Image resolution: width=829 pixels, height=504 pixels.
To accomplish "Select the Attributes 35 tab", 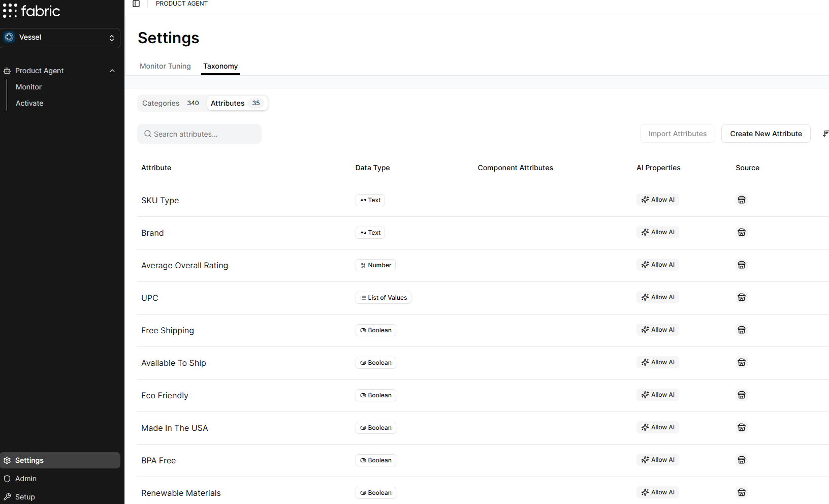I will 237,103.
